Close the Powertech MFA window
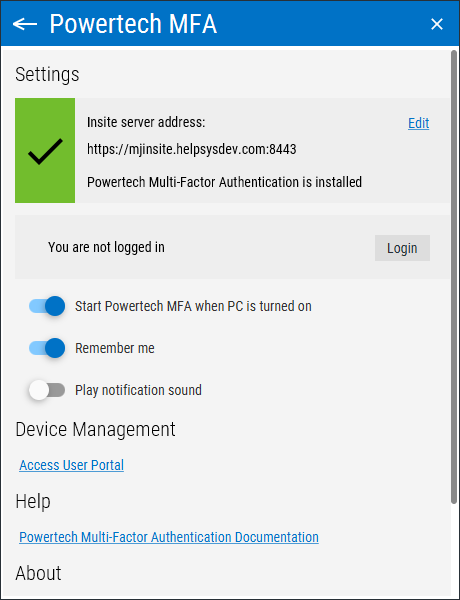The height and width of the screenshot is (600, 460). tap(437, 24)
